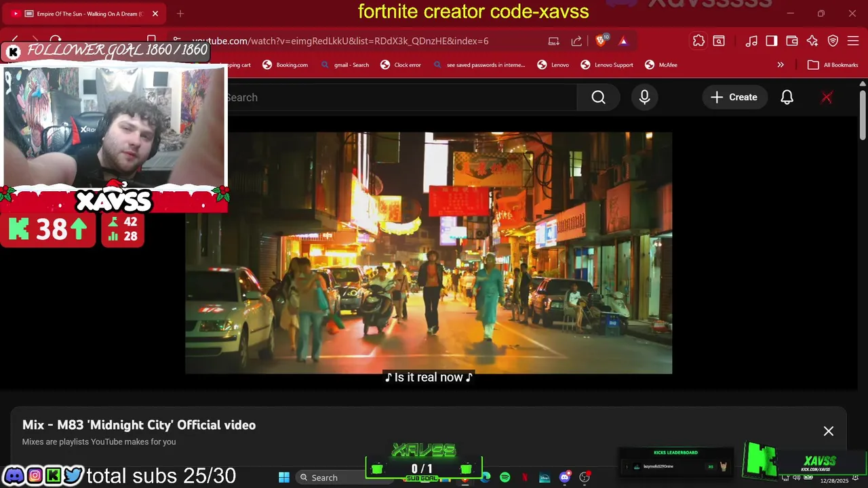868x488 pixels.
Task: Open the Lenovo Support bookmark
Action: pyautogui.click(x=607, y=65)
